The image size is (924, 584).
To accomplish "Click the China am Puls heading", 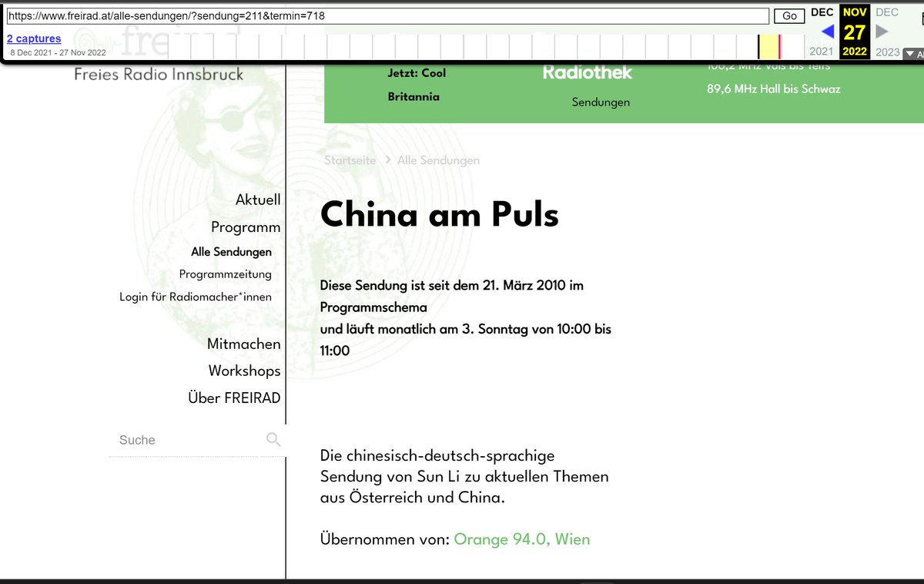I will pos(440,214).
